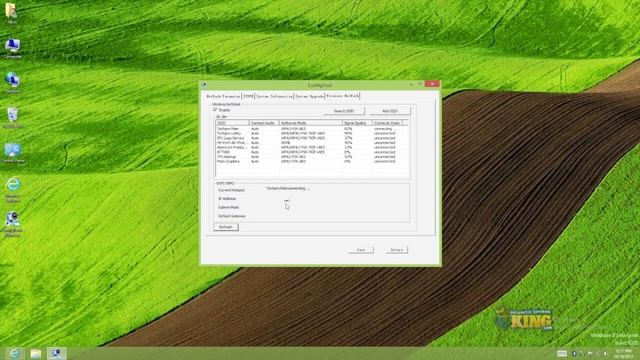Screen dimensions: 640x360
Task: Open the folder icon at desktop top
Action: point(11,12)
